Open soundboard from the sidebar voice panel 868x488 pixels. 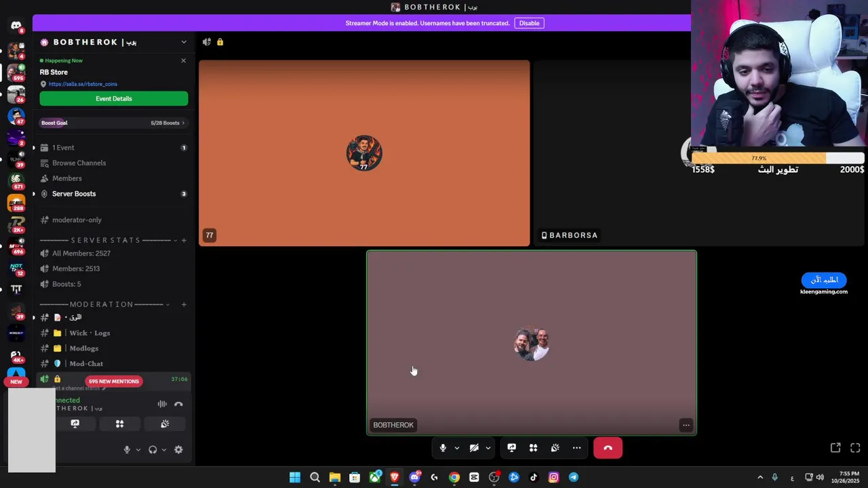(165, 424)
